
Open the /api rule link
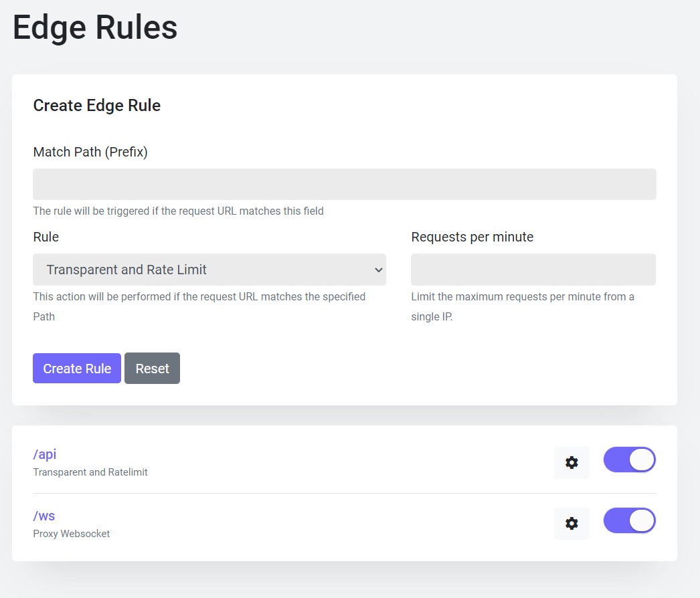(45, 454)
